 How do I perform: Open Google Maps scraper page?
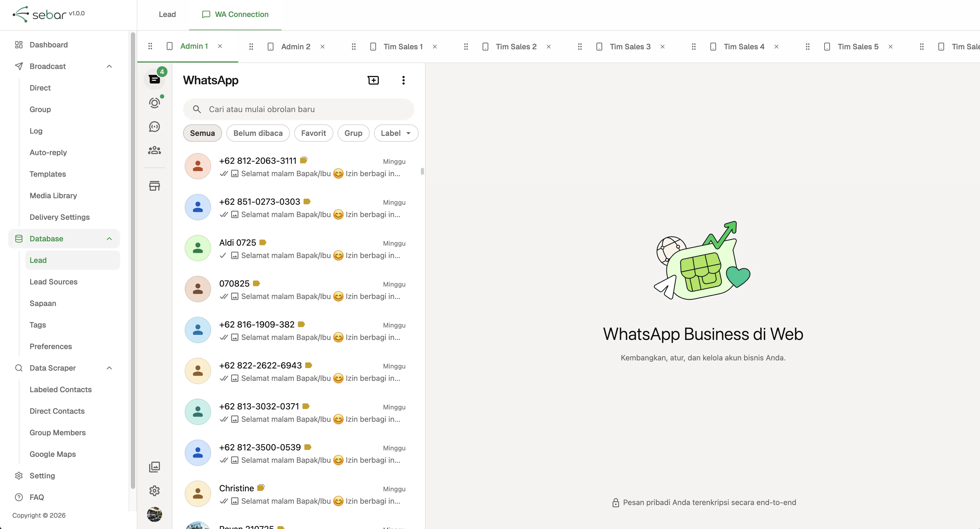tap(52, 454)
